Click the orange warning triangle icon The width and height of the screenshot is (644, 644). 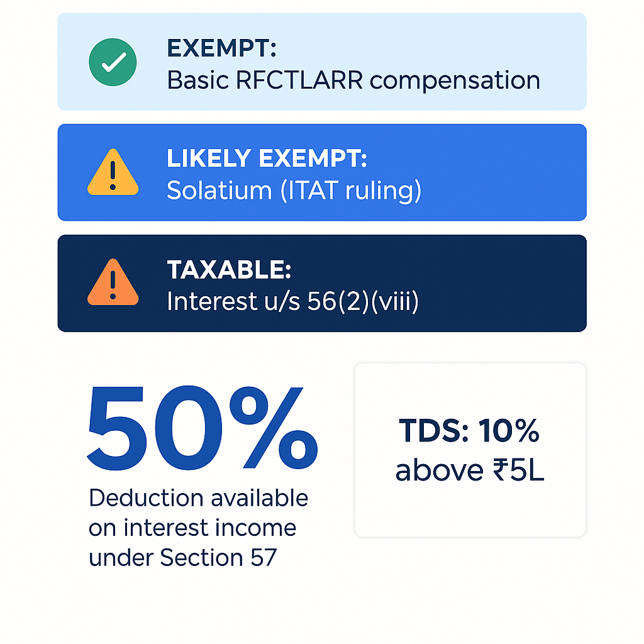click(x=113, y=282)
